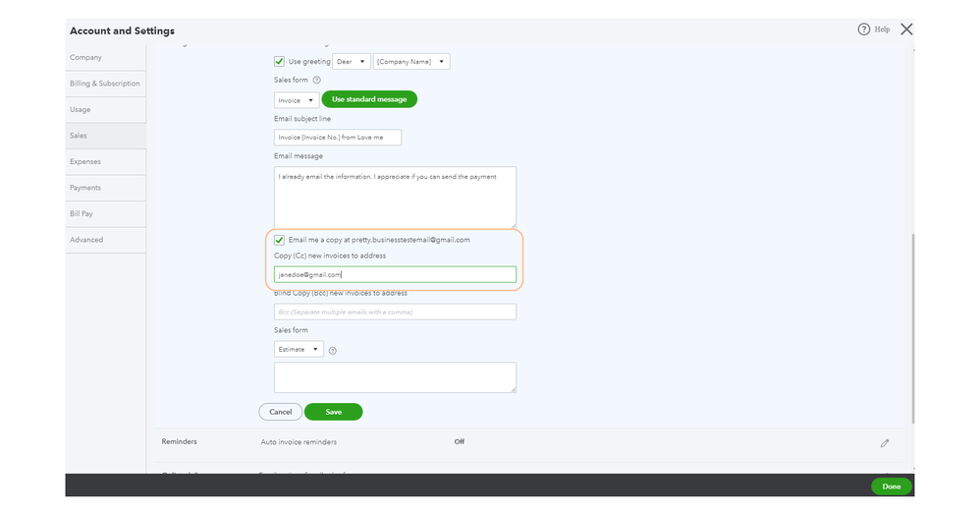Open the Dear greeting dropdown
980x515 pixels.
(352, 62)
